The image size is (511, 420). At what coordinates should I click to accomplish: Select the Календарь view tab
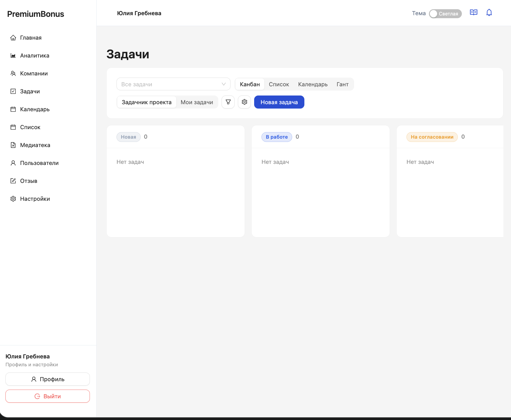[x=313, y=84]
